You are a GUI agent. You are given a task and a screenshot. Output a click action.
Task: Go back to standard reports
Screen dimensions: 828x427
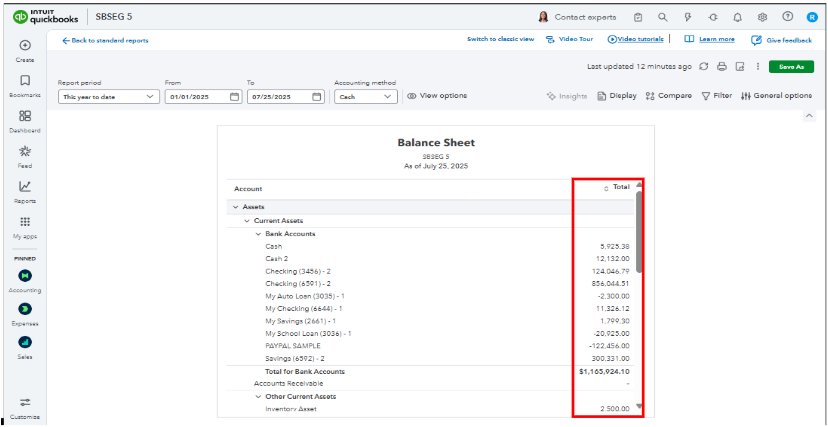(105, 40)
